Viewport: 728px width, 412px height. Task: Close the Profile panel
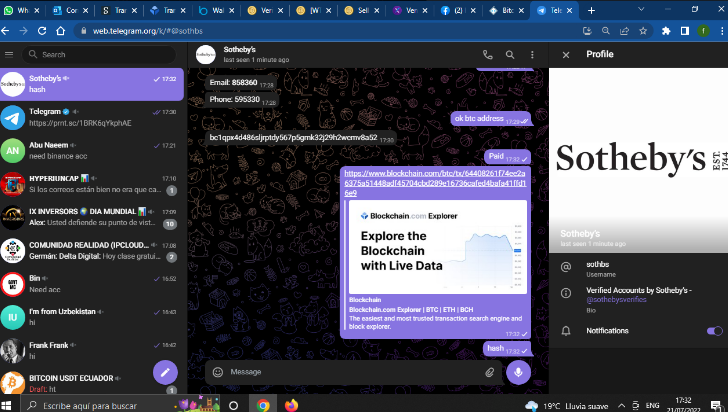566,55
